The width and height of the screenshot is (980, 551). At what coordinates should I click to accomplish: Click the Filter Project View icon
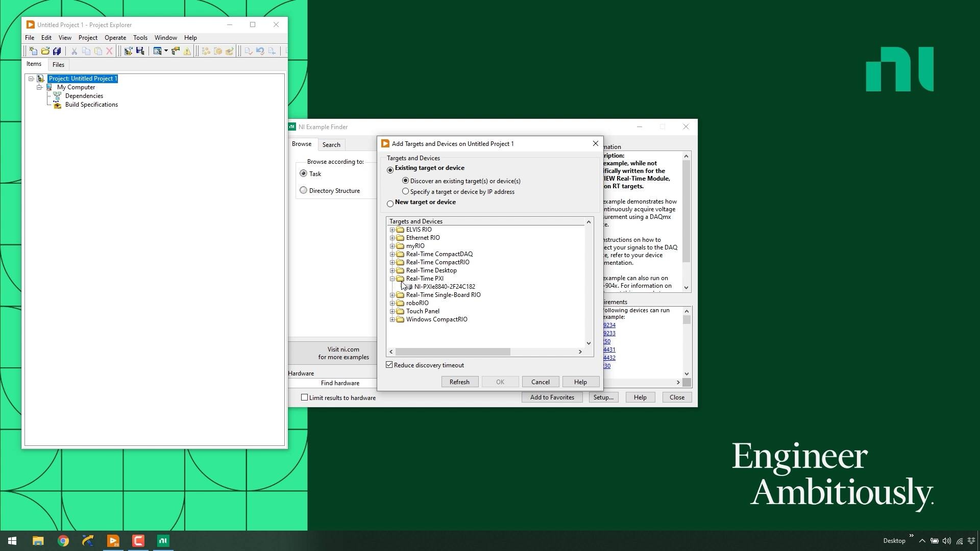[x=158, y=51]
